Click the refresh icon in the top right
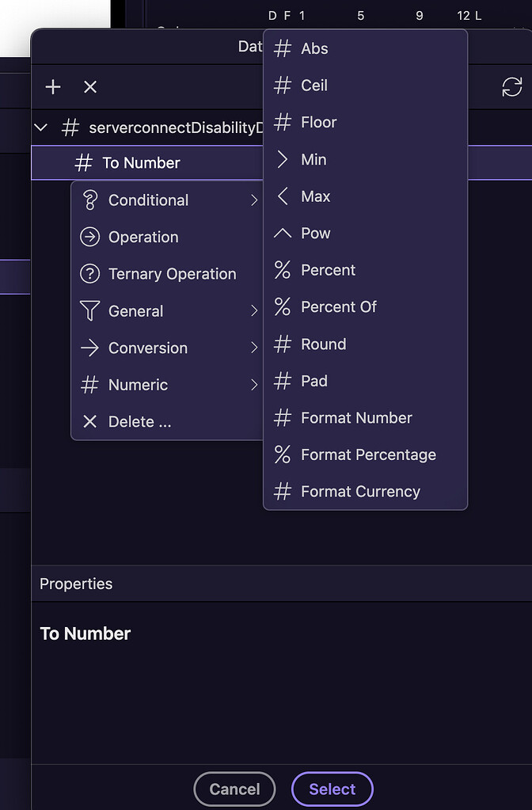This screenshot has height=810, width=532. tap(513, 87)
